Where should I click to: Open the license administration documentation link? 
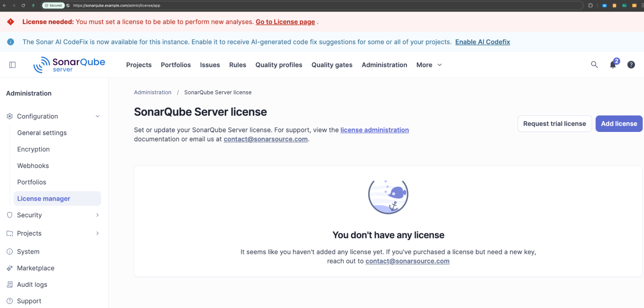point(374,130)
